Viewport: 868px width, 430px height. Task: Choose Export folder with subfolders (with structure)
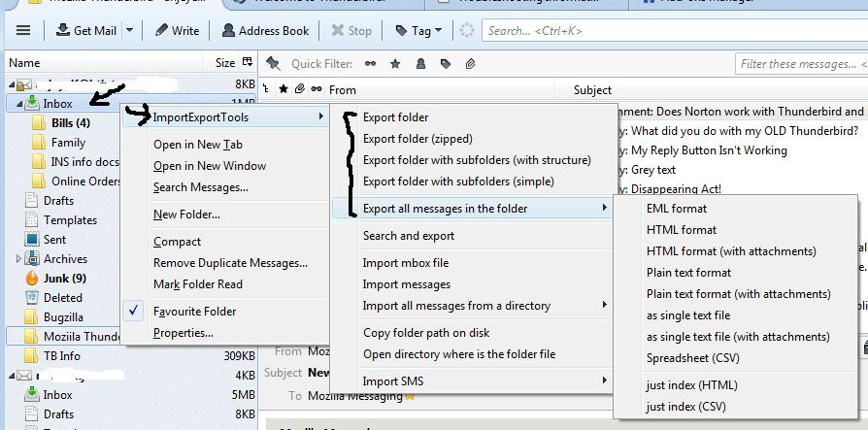coord(477,160)
